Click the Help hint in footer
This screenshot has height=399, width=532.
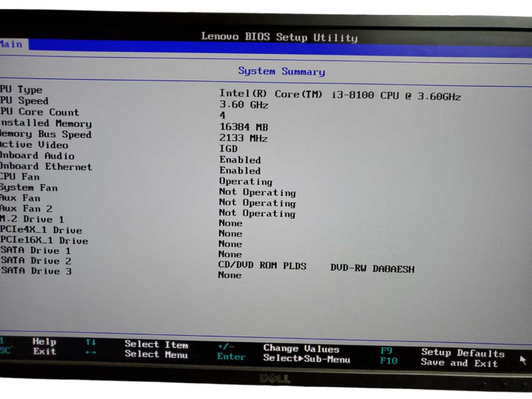(45, 342)
